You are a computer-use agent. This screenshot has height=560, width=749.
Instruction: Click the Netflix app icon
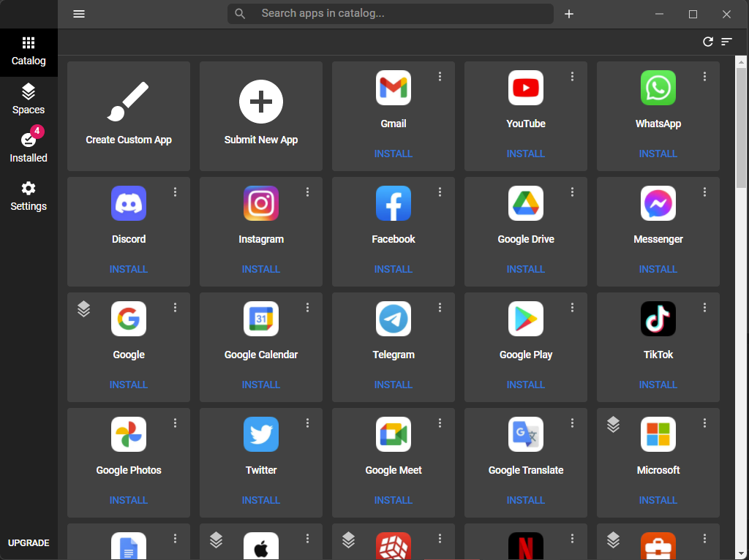pyautogui.click(x=525, y=546)
